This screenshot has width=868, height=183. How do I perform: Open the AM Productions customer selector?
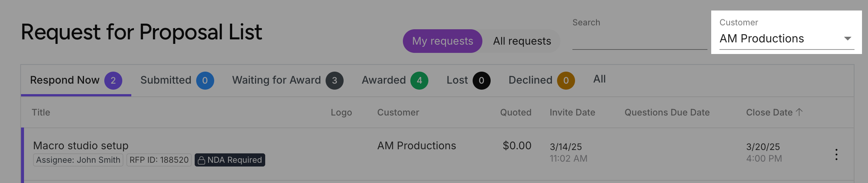coord(787,39)
